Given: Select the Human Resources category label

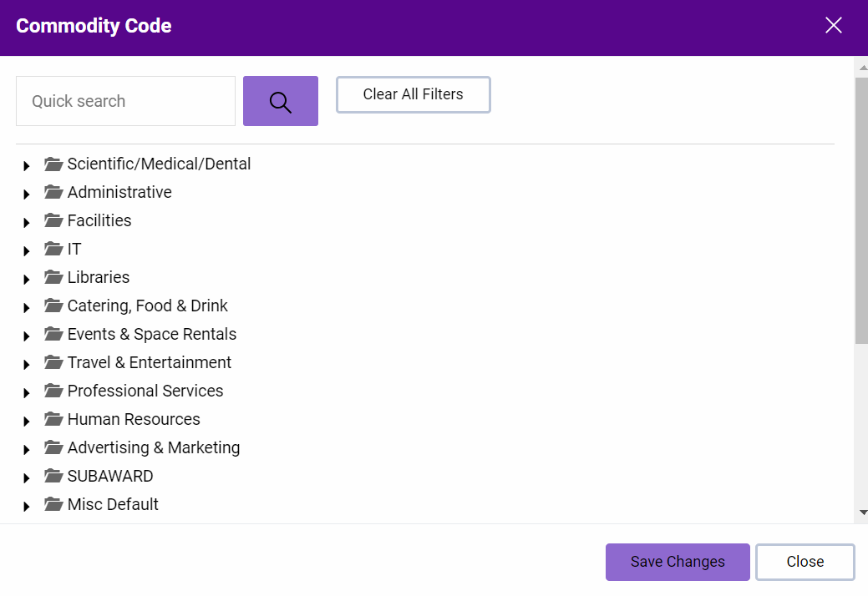Looking at the screenshot, I should pos(134,419).
